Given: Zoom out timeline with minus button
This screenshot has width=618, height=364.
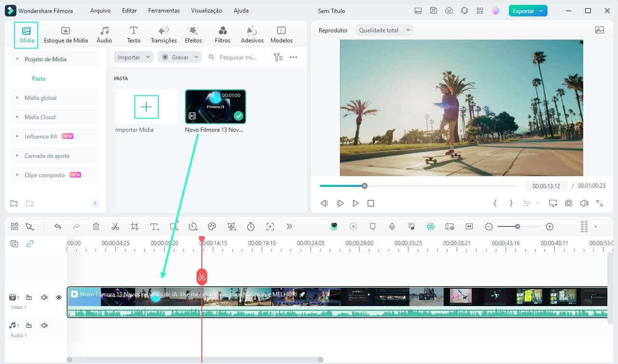Looking at the screenshot, I should click(489, 226).
